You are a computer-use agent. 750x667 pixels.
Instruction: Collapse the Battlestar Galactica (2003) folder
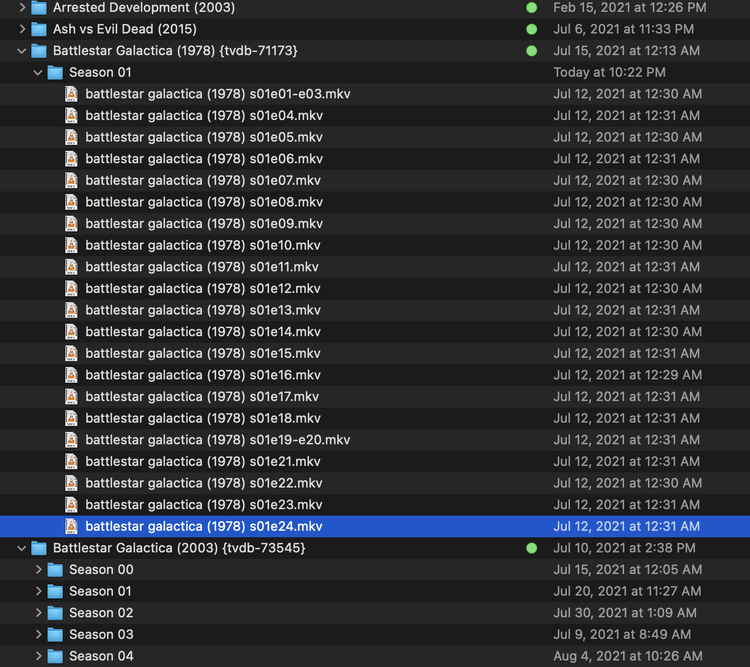tap(22, 548)
